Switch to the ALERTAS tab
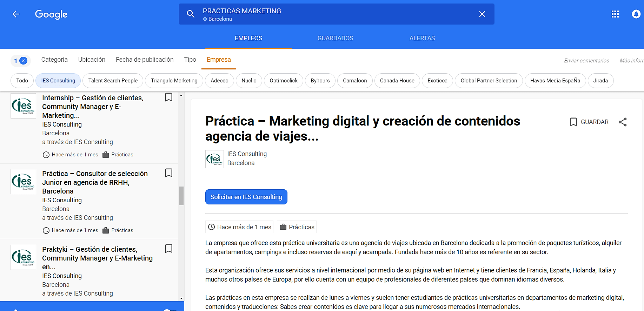The image size is (644, 311). coord(422,38)
